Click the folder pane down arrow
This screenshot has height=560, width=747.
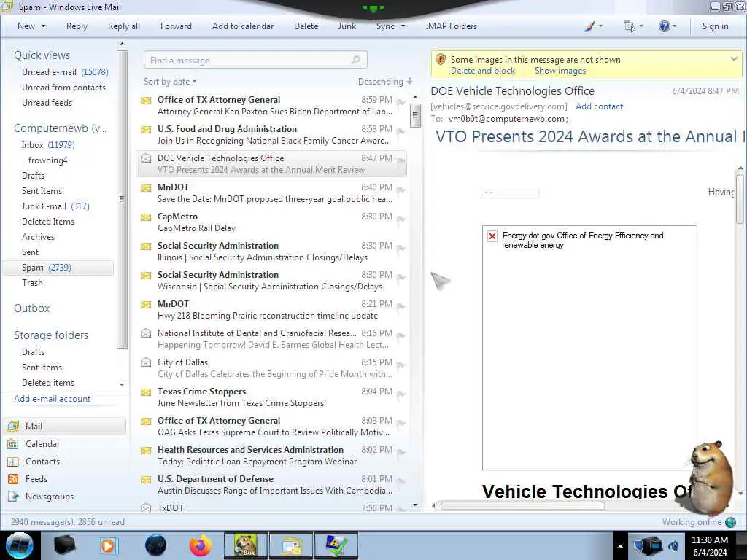(122, 384)
